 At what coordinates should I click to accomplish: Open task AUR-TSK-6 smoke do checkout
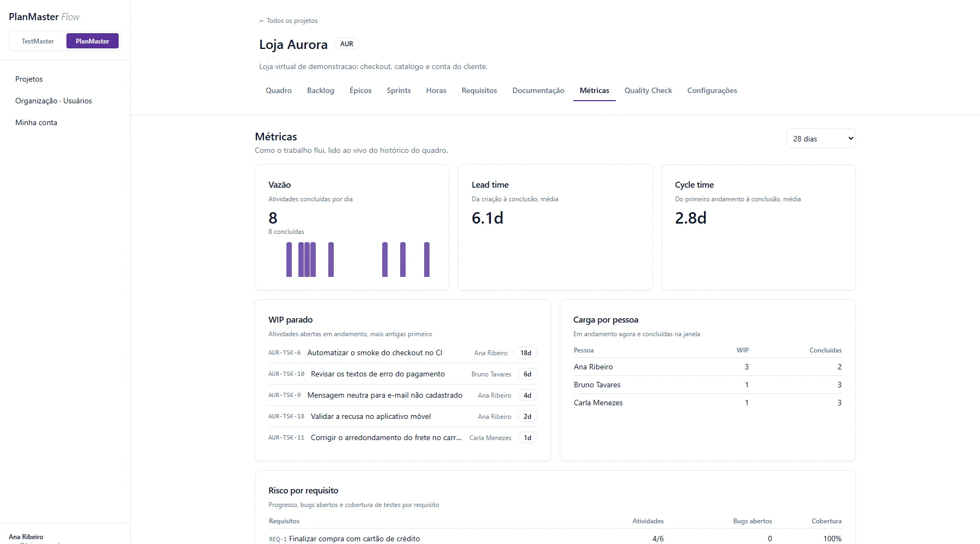click(402, 353)
